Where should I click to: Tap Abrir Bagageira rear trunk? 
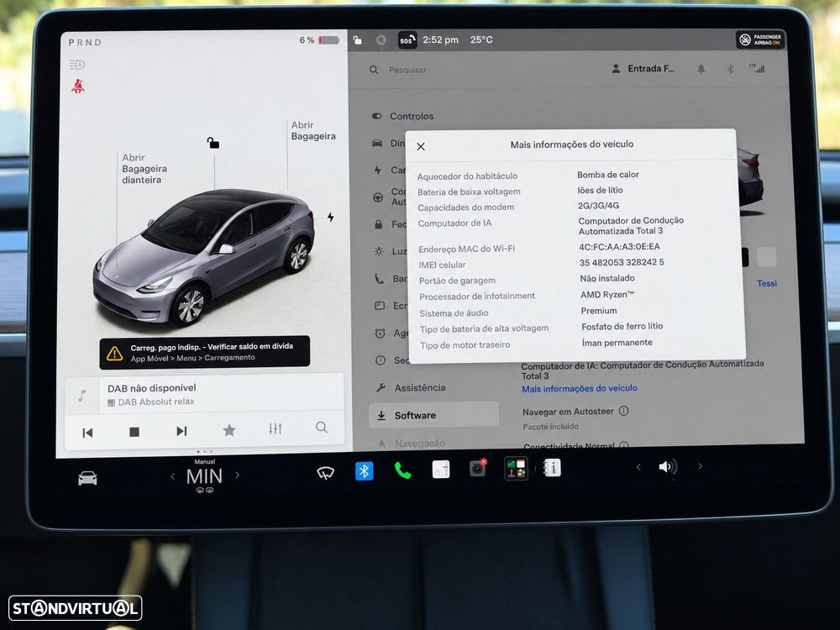tap(313, 131)
